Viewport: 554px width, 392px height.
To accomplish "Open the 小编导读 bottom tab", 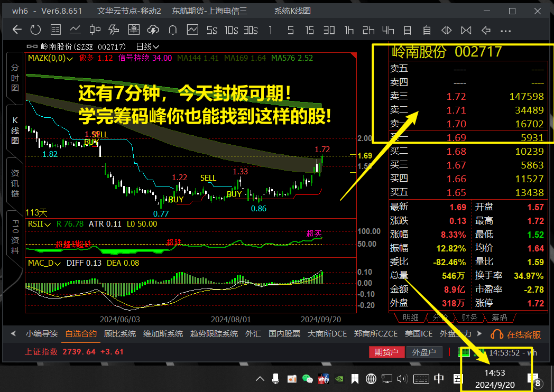I will click(42, 334).
